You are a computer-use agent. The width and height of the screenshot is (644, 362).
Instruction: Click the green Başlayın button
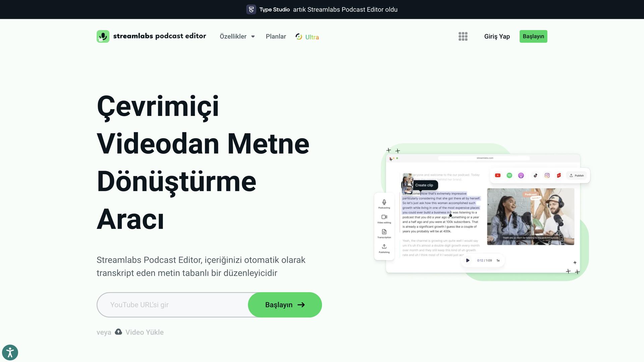click(533, 36)
